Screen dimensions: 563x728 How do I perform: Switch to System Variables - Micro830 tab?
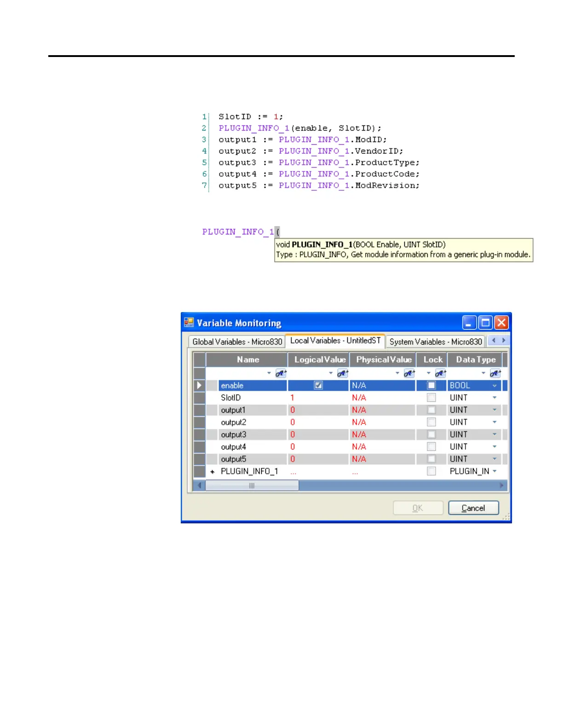coord(436,341)
